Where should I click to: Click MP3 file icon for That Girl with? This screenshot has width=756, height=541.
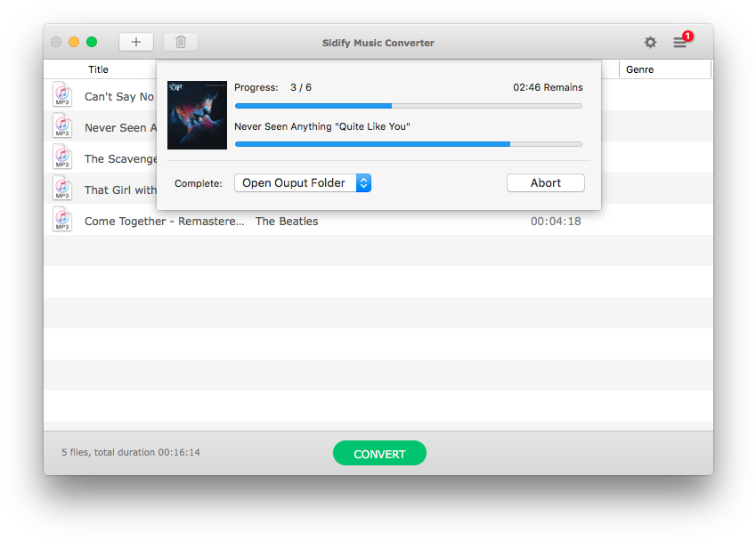click(x=62, y=188)
